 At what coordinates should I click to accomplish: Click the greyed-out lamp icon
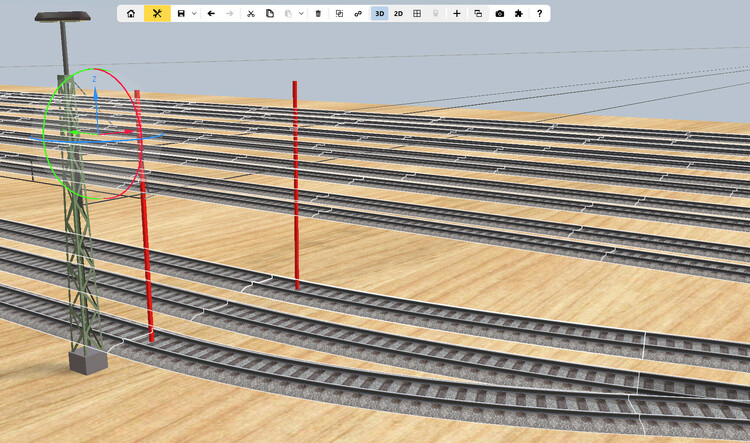[x=435, y=13]
